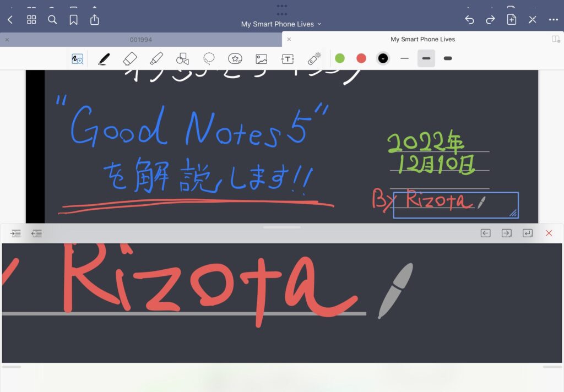Viewport: 564px width, 392px height.
Task: Select the Lasso tool
Action: 209,58
